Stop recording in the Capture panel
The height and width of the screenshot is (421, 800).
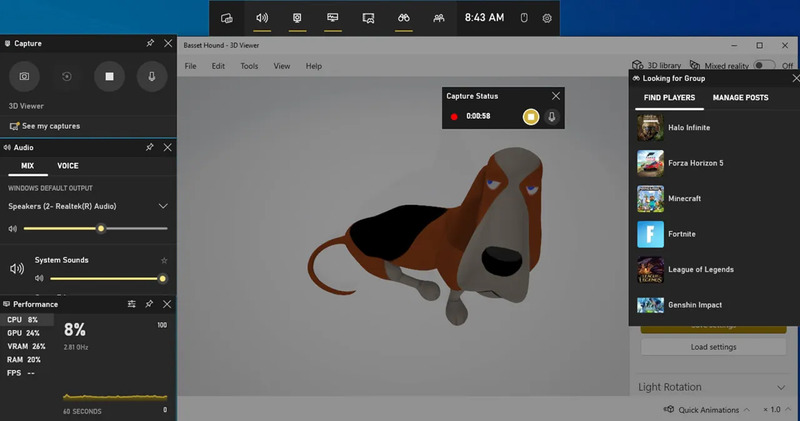coord(109,76)
